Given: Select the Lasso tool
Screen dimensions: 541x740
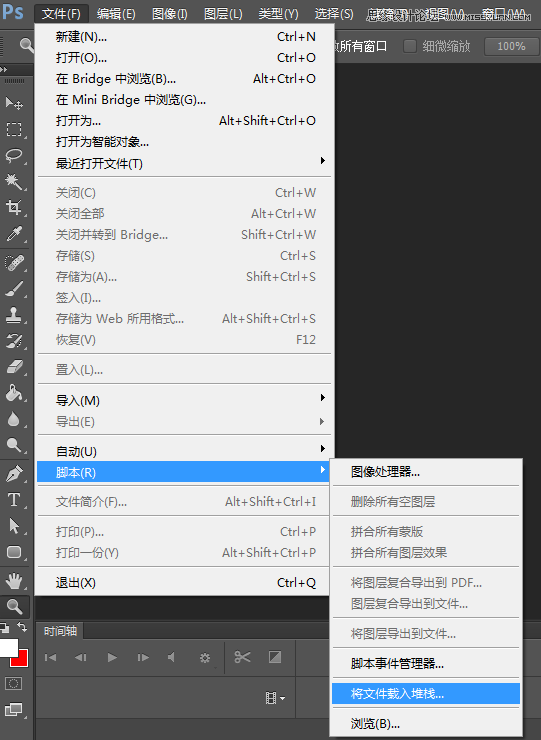Looking at the screenshot, I should point(14,155).
